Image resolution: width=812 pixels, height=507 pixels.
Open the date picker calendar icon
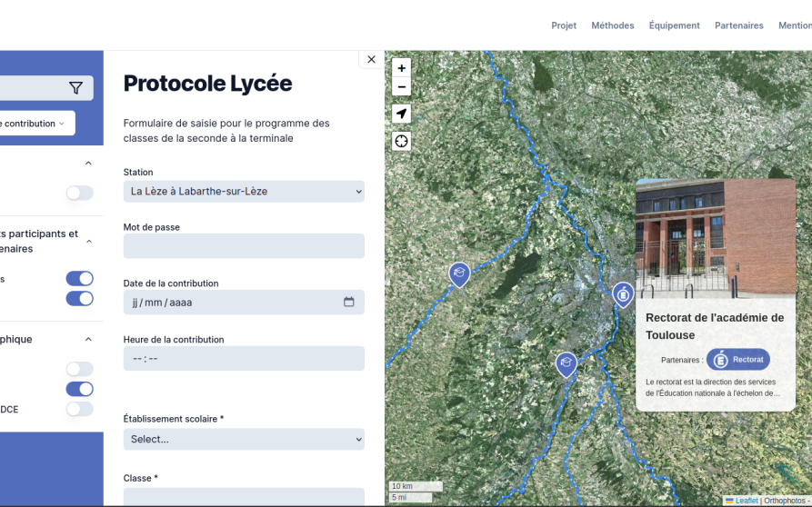pos(349,302)
